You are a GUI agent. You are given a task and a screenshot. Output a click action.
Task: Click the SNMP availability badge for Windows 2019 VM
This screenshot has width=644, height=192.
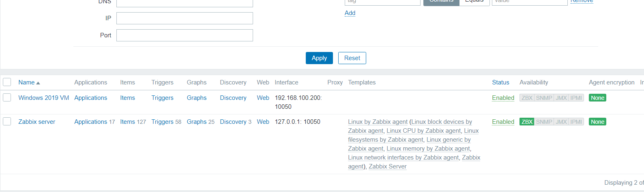pyautogui.click(x=544, y=98)
